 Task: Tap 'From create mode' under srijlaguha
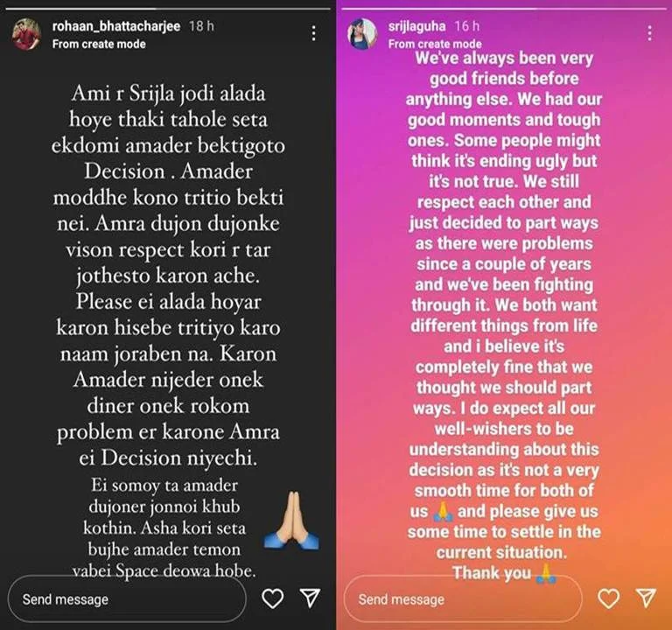[x=435, y=44]
